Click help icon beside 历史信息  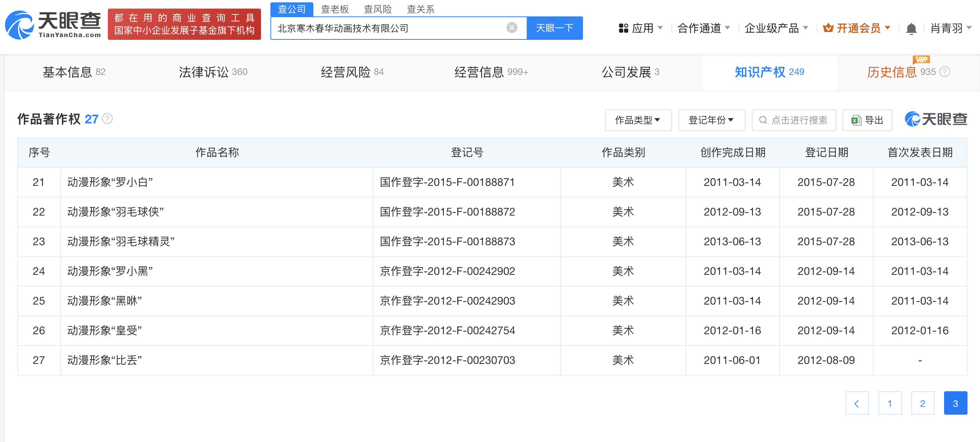945,72
